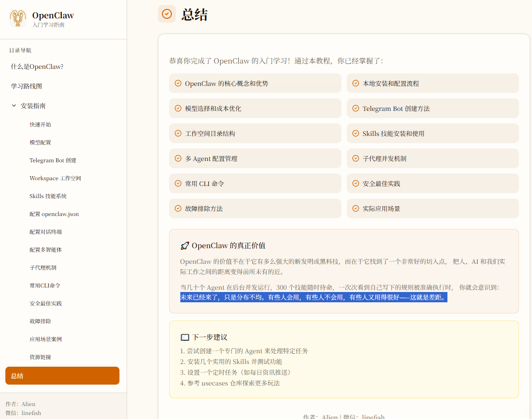Click check icon for 故障排除方法
The width and height of the screenshot is (532, 419).
point(178,208)
